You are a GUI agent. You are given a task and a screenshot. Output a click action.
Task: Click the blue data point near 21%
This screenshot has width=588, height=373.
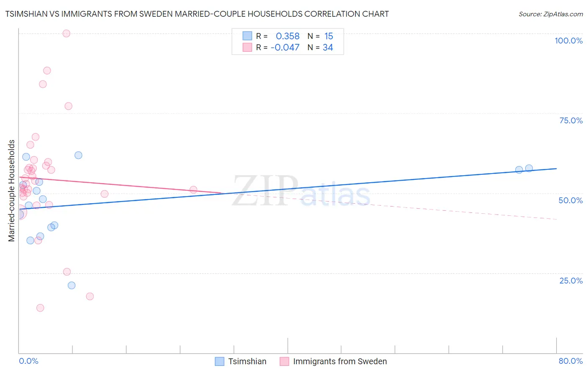coord(72,285)
